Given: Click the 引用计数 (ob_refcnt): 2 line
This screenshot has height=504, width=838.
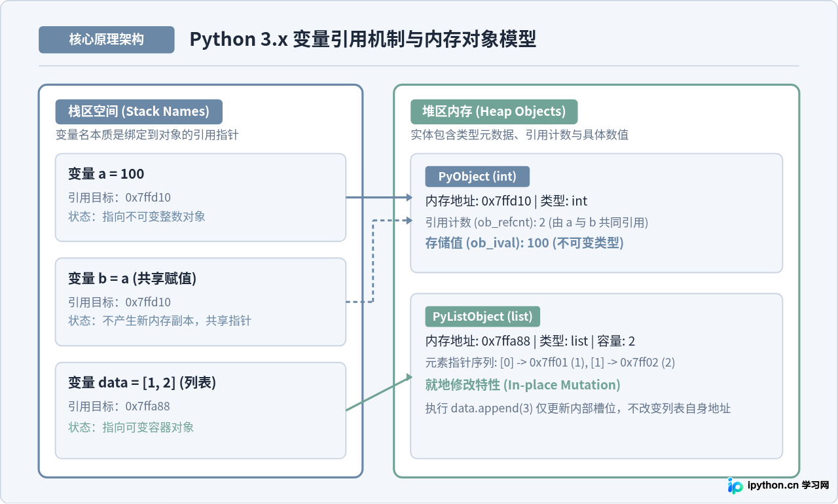Looking at the screenshot, I should coord(537,223).
